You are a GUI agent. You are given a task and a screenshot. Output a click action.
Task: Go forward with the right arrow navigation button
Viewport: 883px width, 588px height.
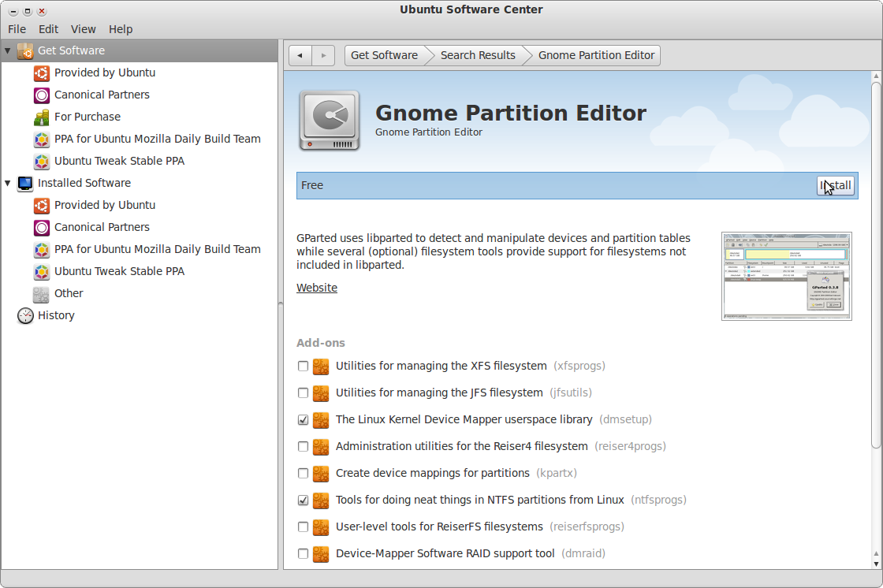pyautogui.click(x=323, y=55)
